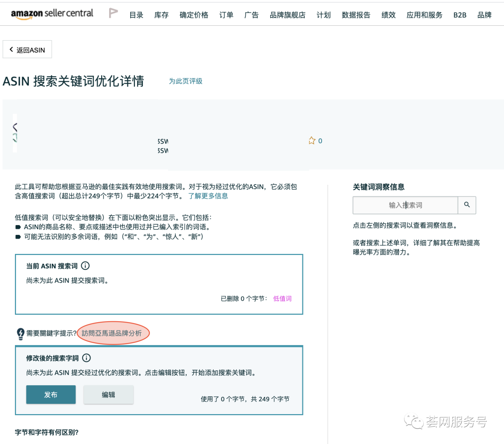
Task: Focus the 输入搜索词 keyword input field
Action: (x=406, y=205)
